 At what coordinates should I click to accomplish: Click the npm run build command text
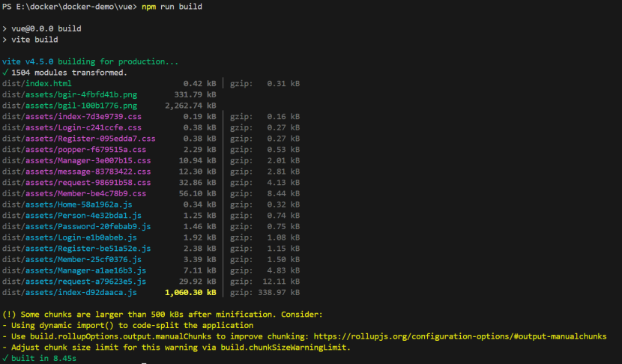point(172,7)
